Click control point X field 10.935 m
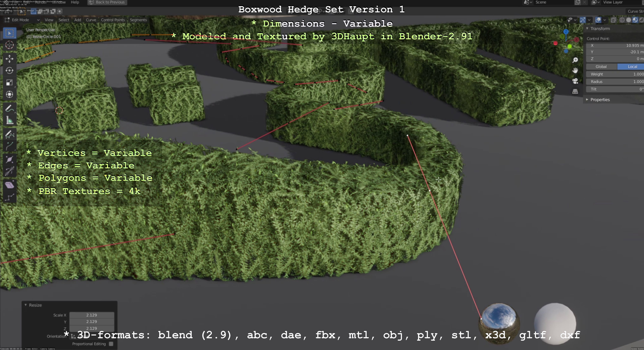Image resolution: width=644 pixels, height=350 pixels. (x=615, y=45)
